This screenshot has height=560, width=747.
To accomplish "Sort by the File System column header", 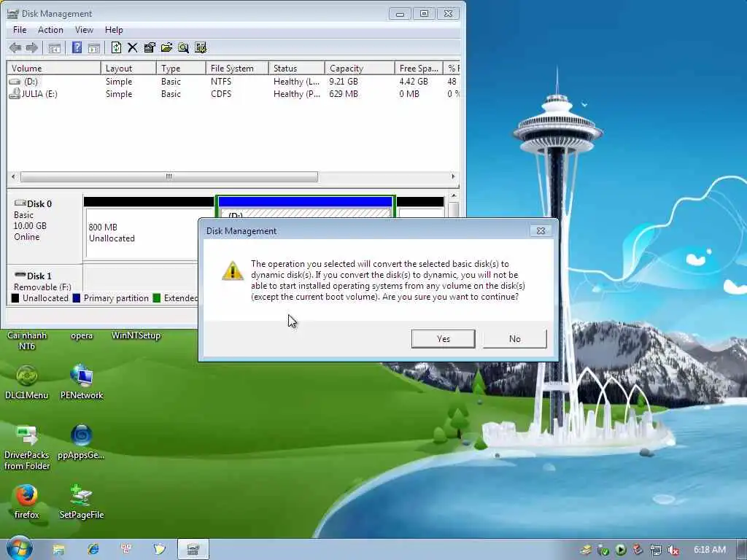I will click(x=237, y=69).
